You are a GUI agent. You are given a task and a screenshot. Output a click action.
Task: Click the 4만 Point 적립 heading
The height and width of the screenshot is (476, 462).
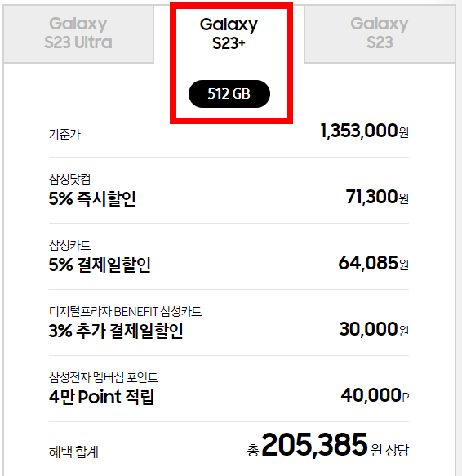pyautogui.click(x=101, y=397)
